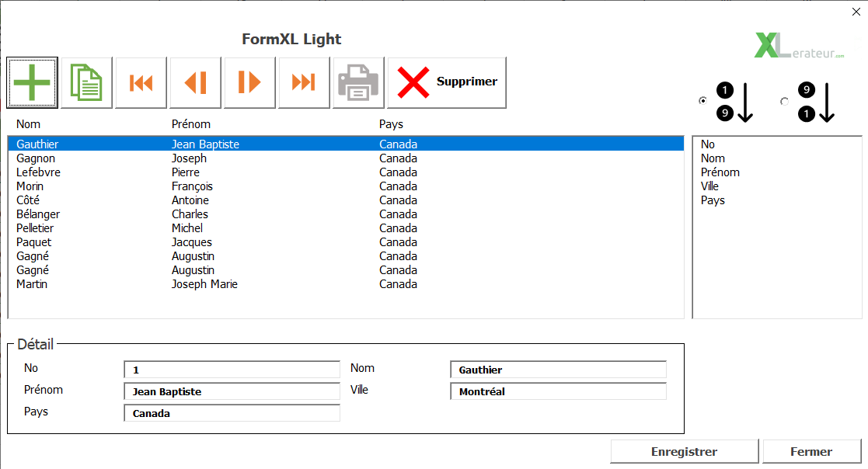Image resolution: width=868 pixels, height=469 pixels.
Task: Choose No in the sort field list
Action: 776,144
